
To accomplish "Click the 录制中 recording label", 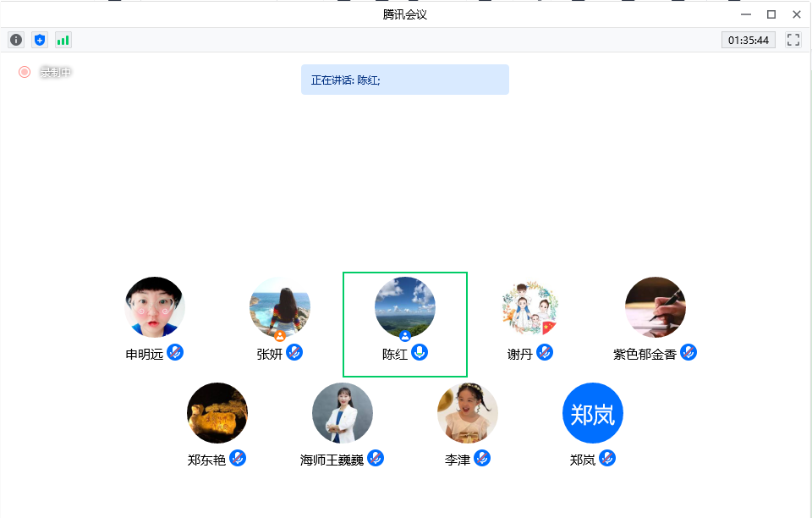I will point(56,73).
